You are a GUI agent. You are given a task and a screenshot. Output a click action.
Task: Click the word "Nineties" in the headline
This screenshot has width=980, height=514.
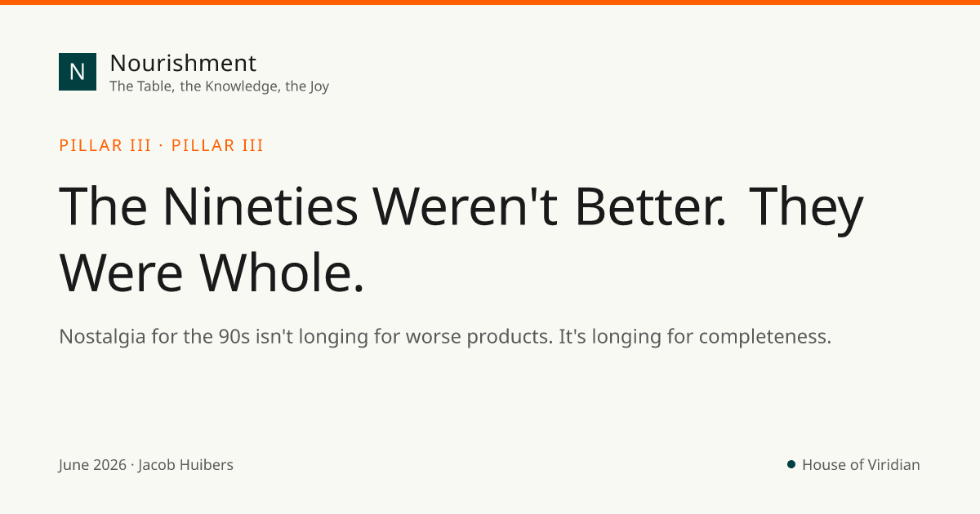(261, 207)
